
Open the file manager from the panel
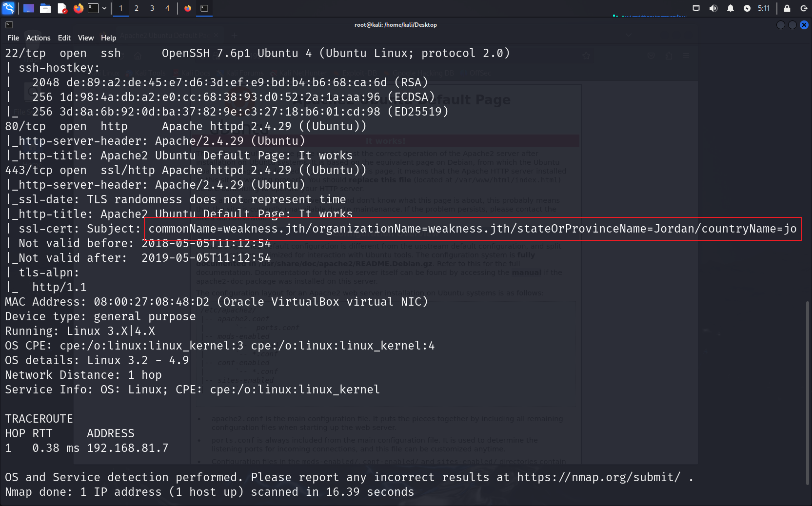(45, 8)
